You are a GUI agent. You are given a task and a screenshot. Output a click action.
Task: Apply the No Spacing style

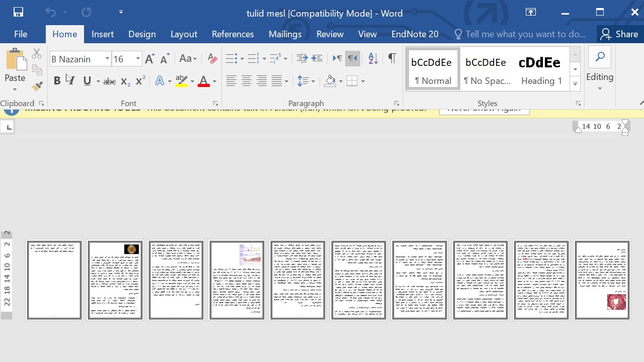click(487, 69)
